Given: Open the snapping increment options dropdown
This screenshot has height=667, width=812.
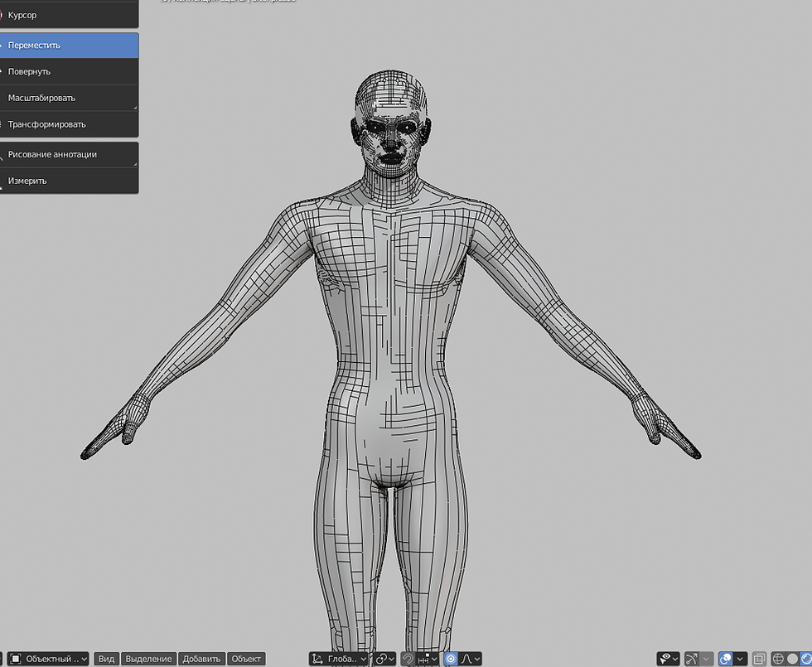Looking at the screenshot, I should click(x=428, y=659).
